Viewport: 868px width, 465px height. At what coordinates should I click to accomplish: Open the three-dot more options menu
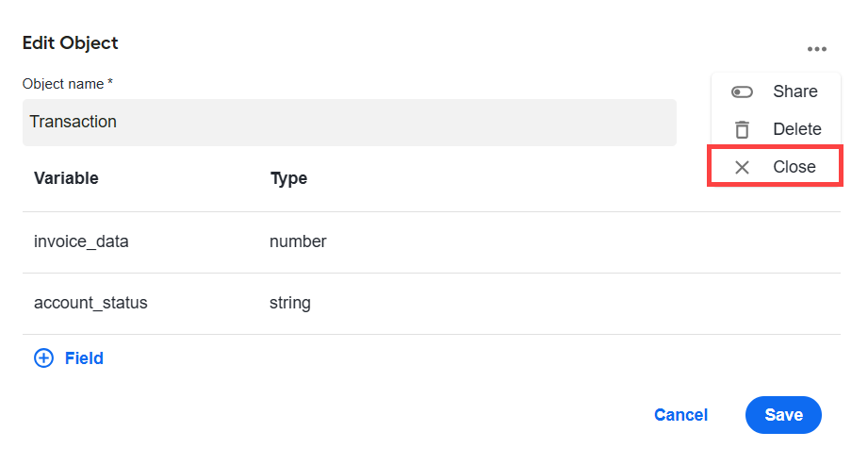pos(816,49)
